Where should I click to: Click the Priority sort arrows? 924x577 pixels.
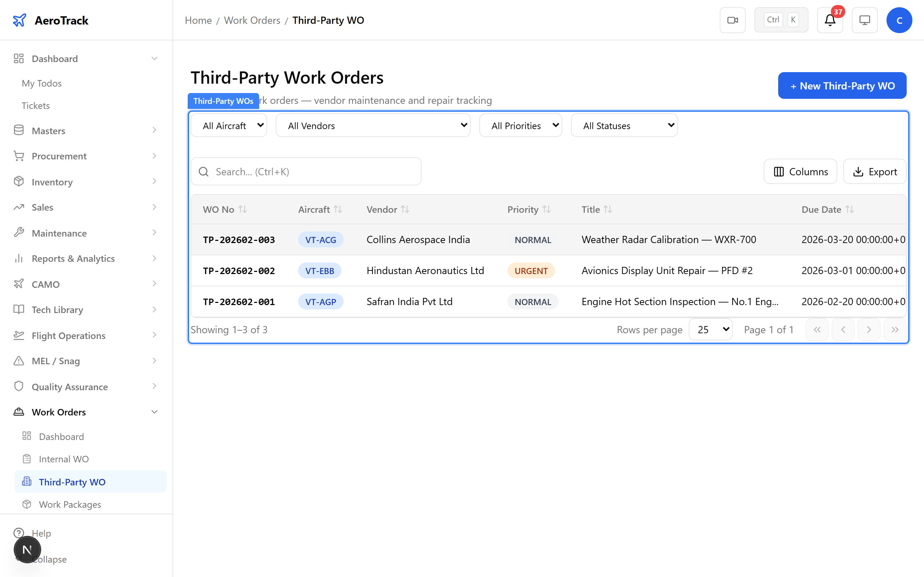pyautogui.click(x=546, y=209)
